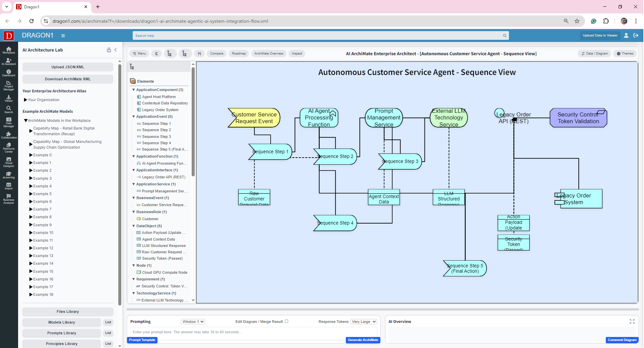The width and height of the screenshot is (644, 348).
Task: Click the Themes color picker button
Action: 625,54
